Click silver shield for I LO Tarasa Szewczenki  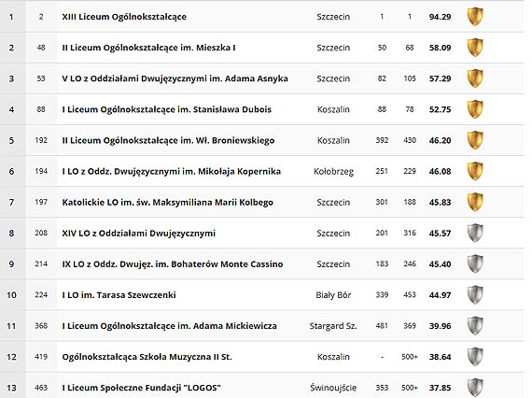(475, 294)
